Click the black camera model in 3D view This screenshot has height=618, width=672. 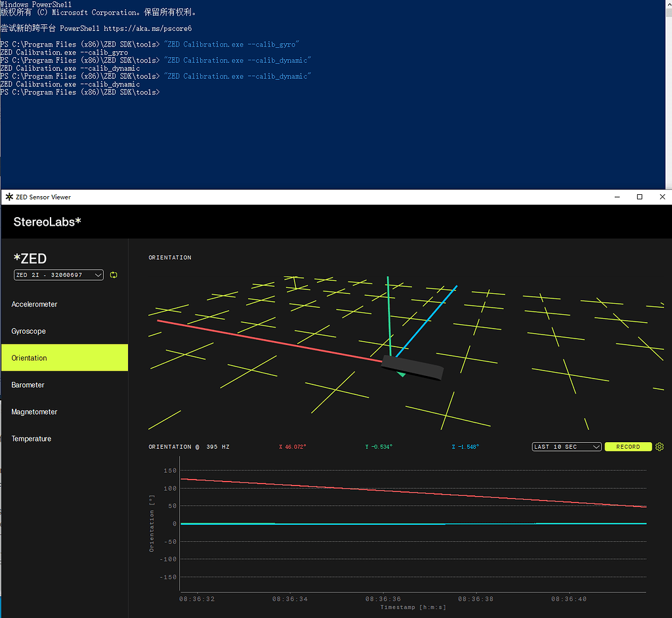[x=412, y=367]
